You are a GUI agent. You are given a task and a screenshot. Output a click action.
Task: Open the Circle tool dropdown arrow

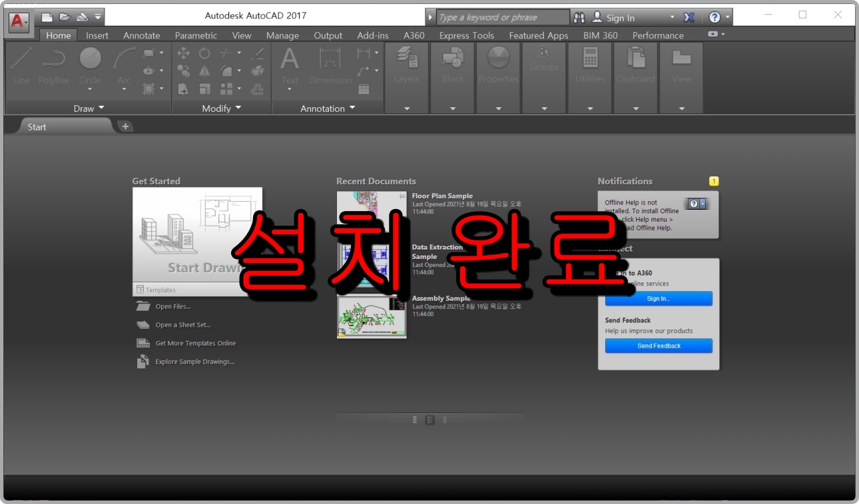[90, 89]
